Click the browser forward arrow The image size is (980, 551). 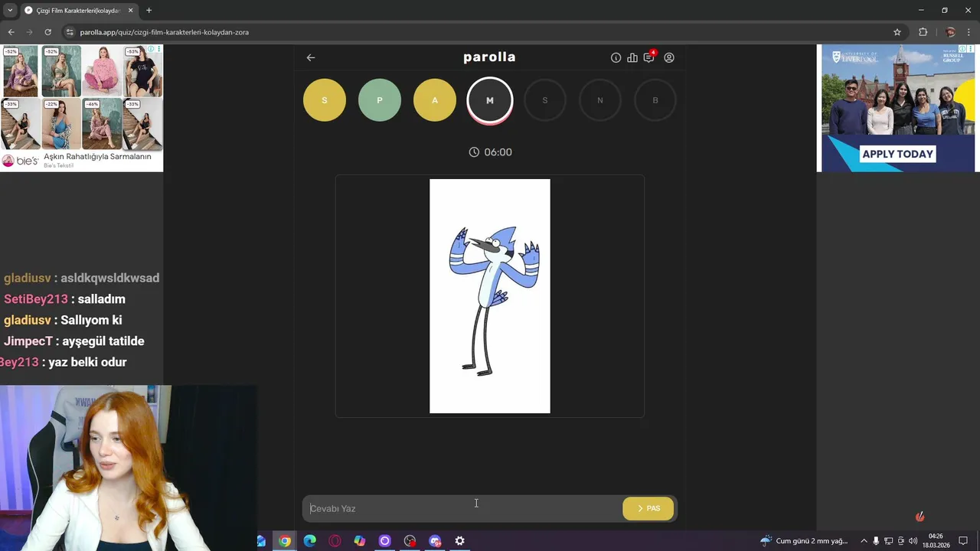click(x=29, y=32)
